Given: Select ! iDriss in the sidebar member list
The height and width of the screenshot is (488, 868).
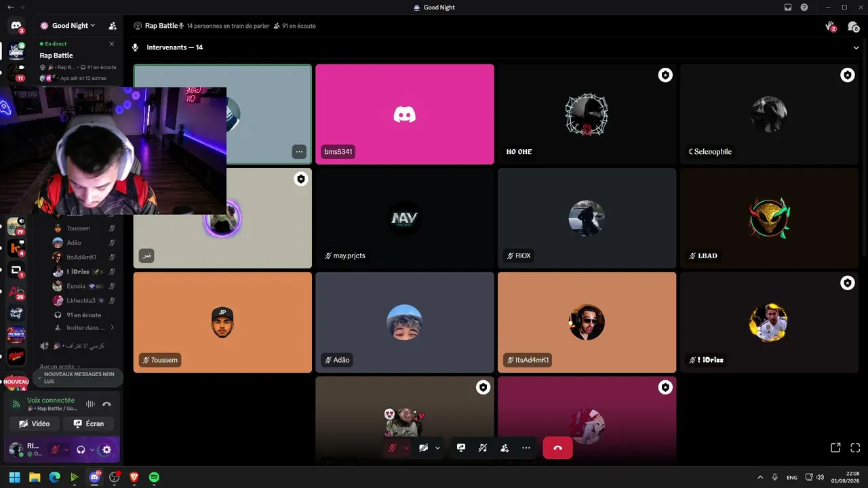Looking at the screenshot, I should [x=84, y=272].
